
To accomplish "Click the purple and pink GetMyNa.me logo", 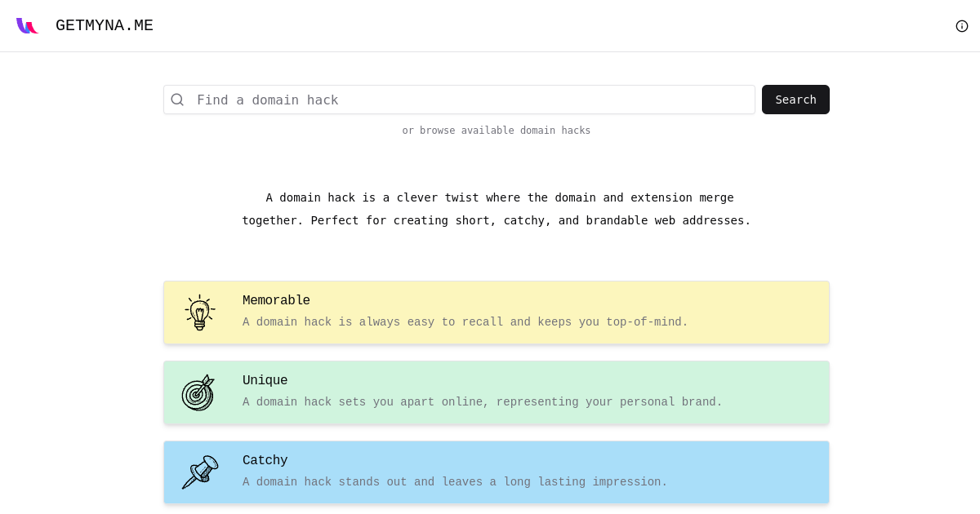I will pos(27,26).
